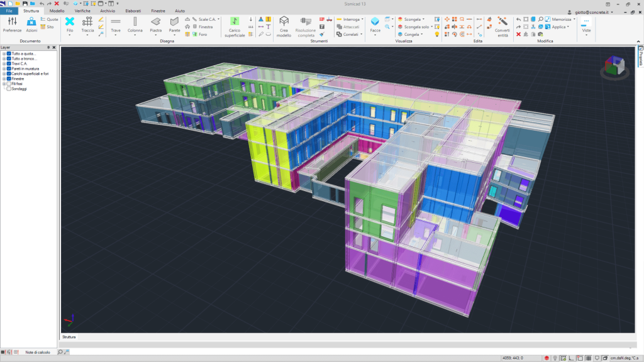Open the Viste views button

(586, 26)
